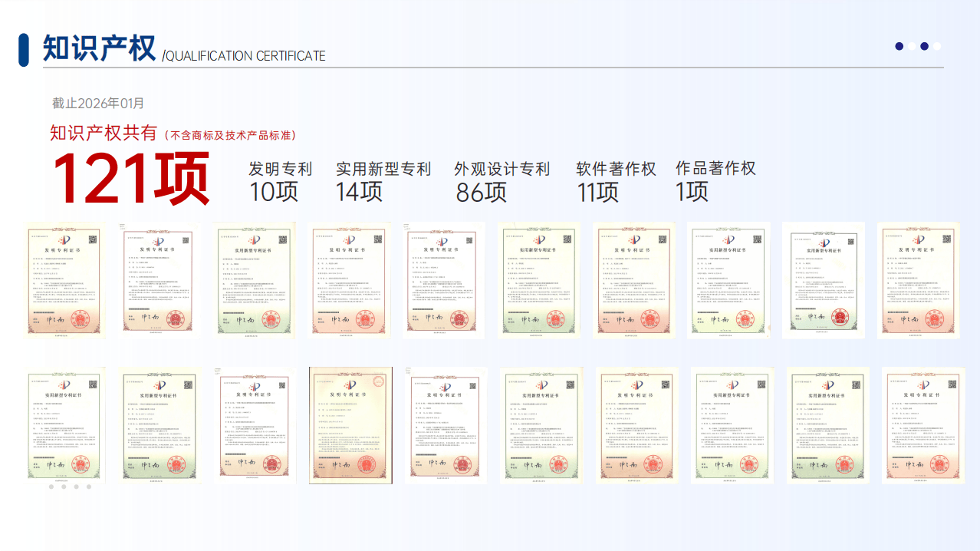Select the sixth certificate in the top row
Viewport: 980px width, 551px height.
538,281
